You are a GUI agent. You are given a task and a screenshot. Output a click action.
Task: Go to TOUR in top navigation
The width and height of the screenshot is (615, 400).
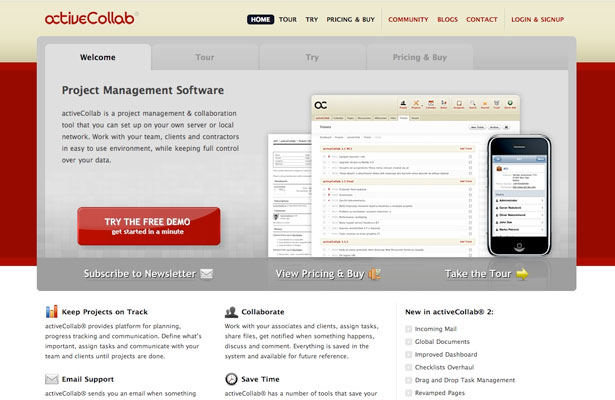[x=287, y=19]
